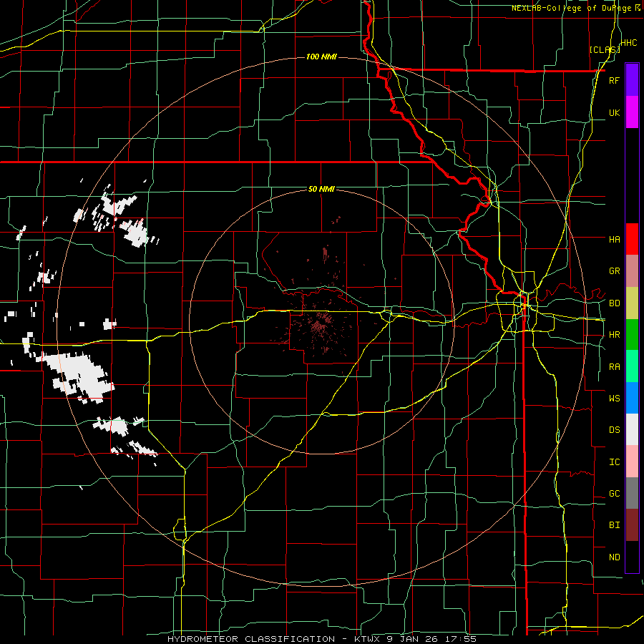Screen dimensions: 644x644
Task: Click the HA red legend swatch
Action: pyautogui.click(x=632, y=239)
